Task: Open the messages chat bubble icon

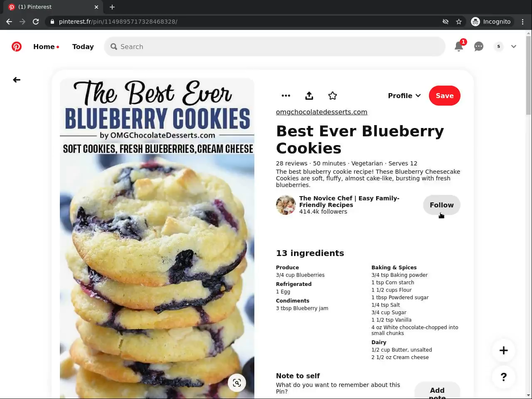Action: coord(479,47)
